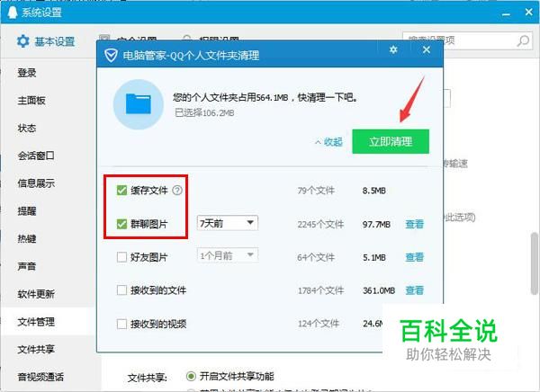Click 查看 link for 接收到的文件
Screen dimensions: 540x392
pos(414,290)
